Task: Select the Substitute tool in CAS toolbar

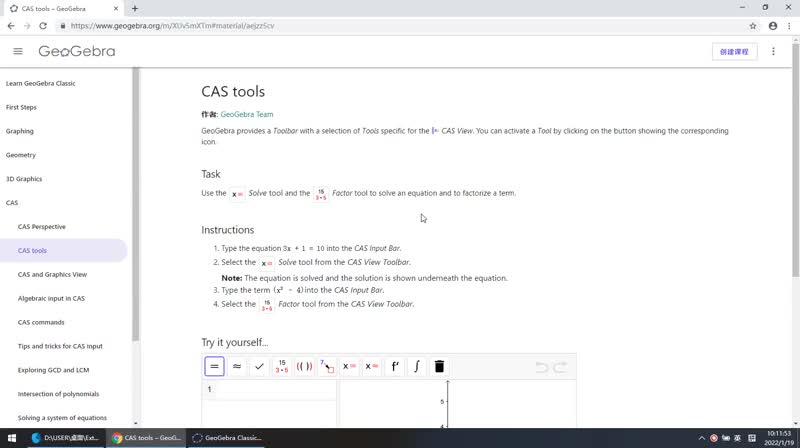Action: 327,366
